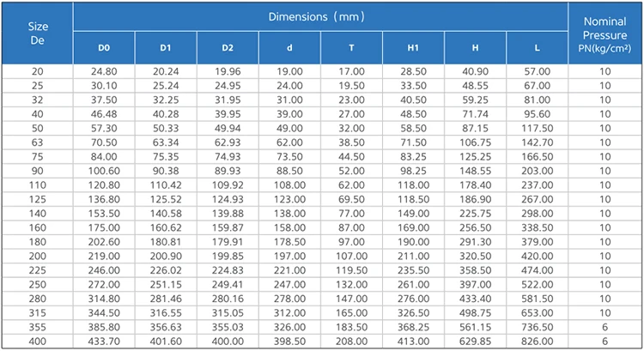Click the lowercase d column header
Image resolution: width=644 pixels, height=351 pixels.
tap(289, 46)
